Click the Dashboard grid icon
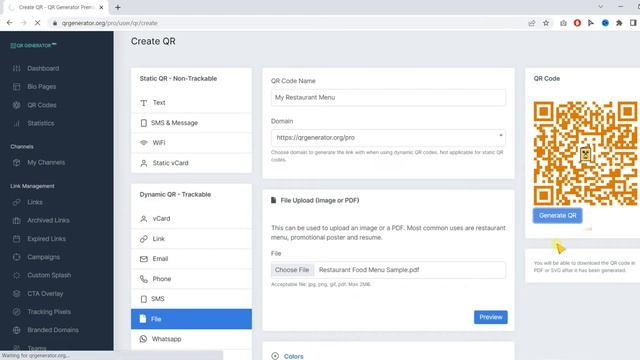Screen dimensions: 640x360 pyautogui.click(x=16, y=68)
